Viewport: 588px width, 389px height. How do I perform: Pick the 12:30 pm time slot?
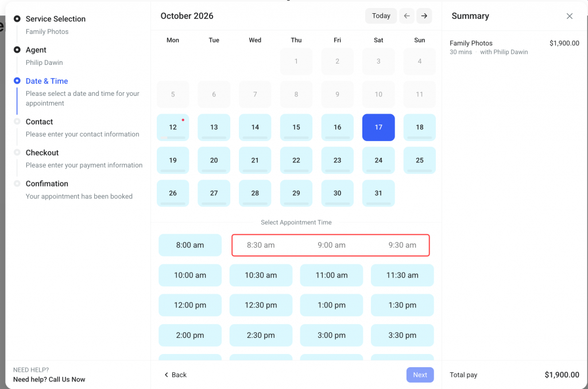[261, 305]
